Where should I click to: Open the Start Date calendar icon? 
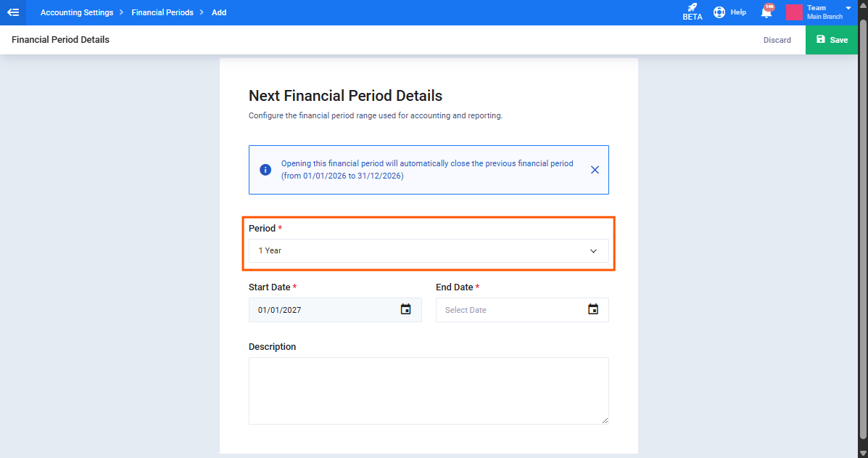coord(406,310)
